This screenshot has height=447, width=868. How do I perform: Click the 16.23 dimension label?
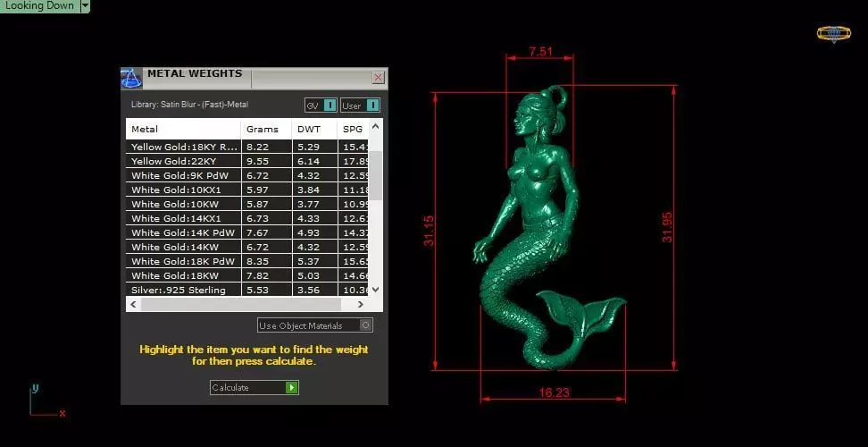555,392
